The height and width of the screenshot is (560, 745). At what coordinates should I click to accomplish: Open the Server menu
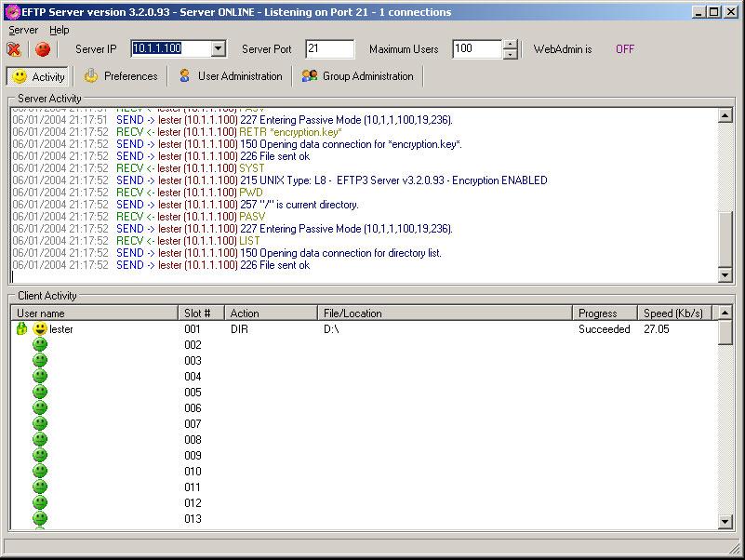coord(23,30)
